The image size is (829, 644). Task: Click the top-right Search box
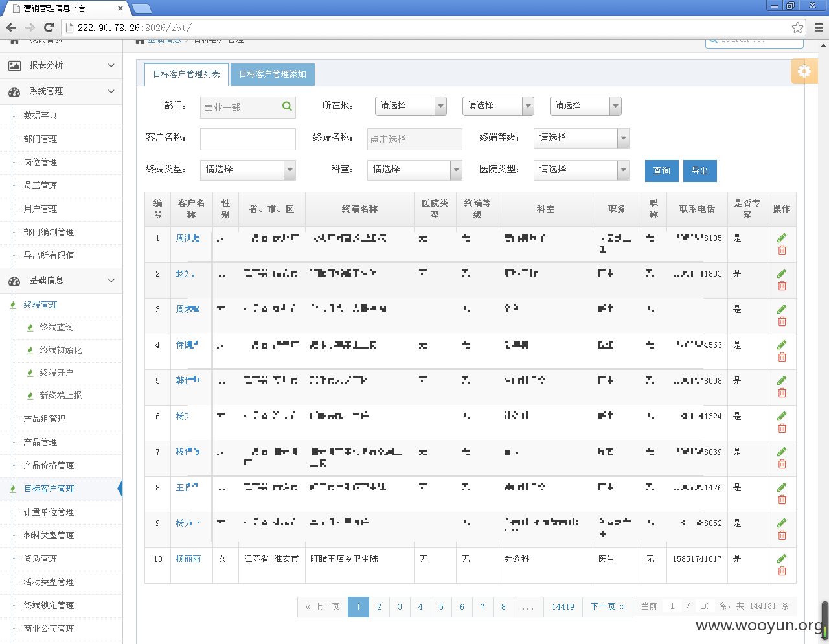[755, 41]
